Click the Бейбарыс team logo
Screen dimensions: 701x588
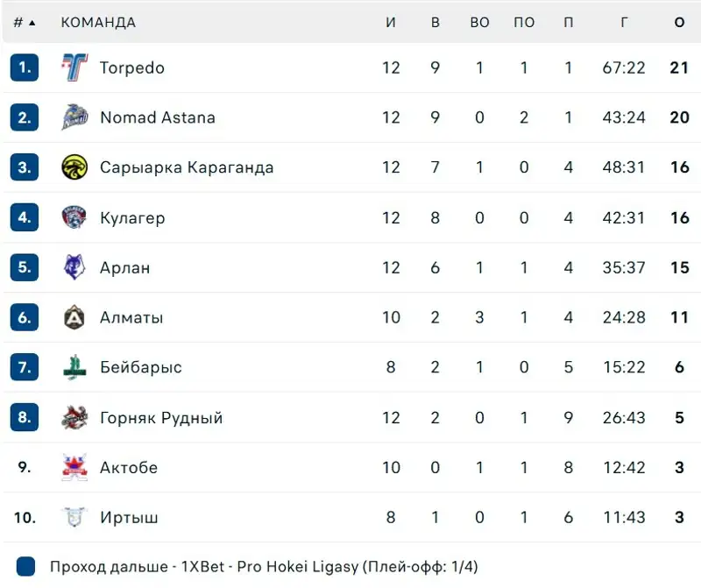tap(74, 367)
